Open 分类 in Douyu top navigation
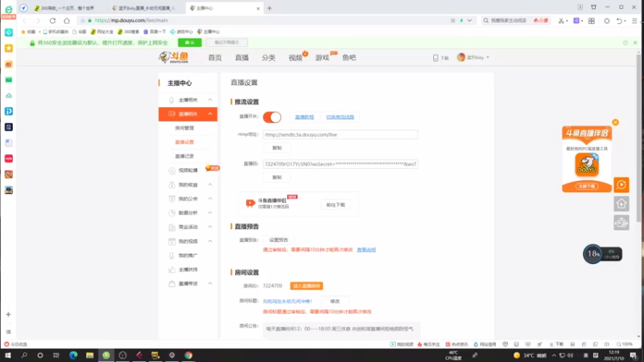 click(269, 58)
